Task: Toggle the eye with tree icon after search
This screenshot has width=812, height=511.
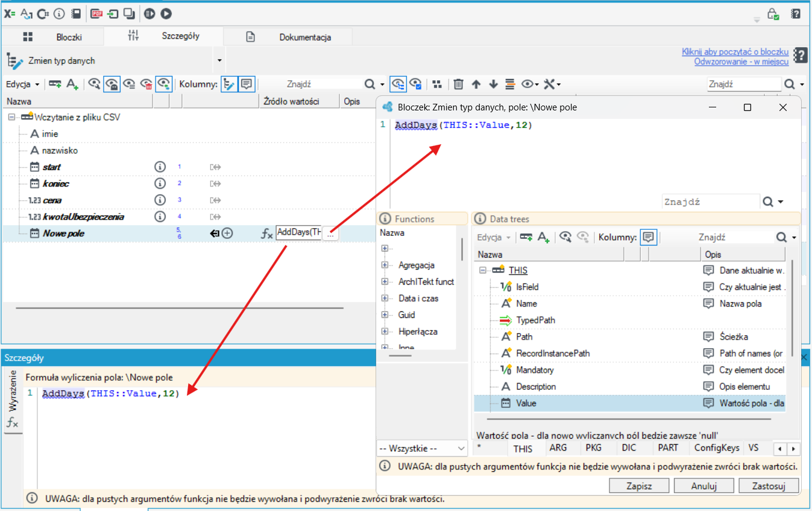Action: point(398,84)
